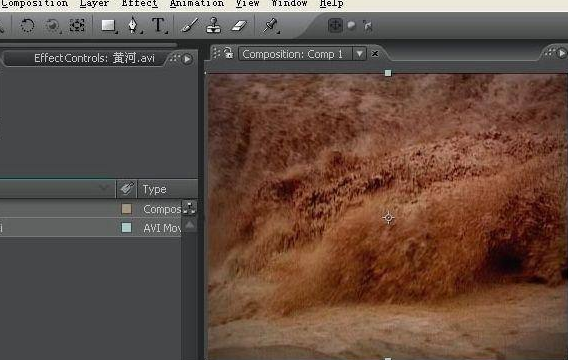Open the Effect menu
Screen dimensions: 568x360
139,4
